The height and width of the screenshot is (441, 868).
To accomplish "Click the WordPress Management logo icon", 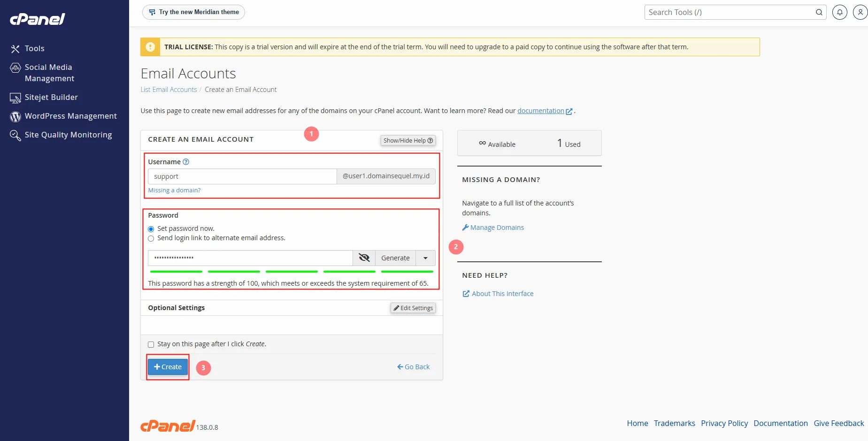I will click(15, 116).
